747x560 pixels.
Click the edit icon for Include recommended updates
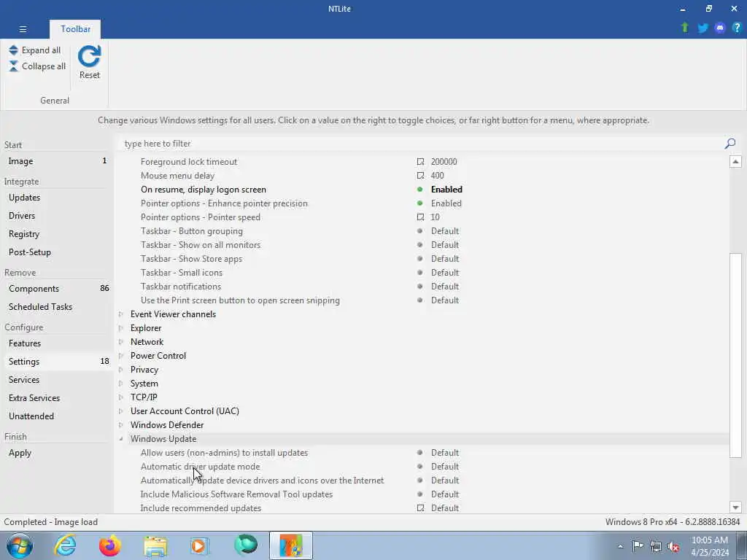(x=420, y=508)
